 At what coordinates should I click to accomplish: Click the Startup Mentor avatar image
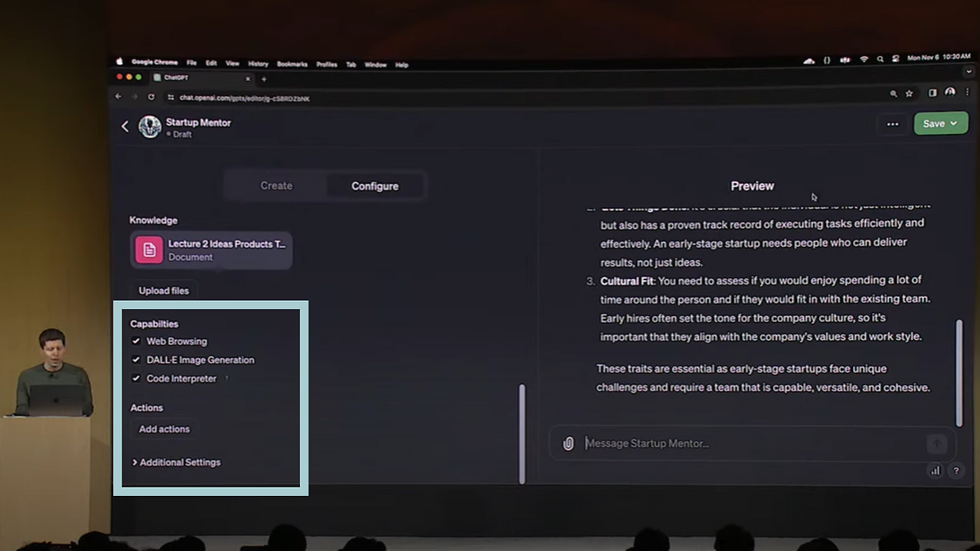(150, 127)
